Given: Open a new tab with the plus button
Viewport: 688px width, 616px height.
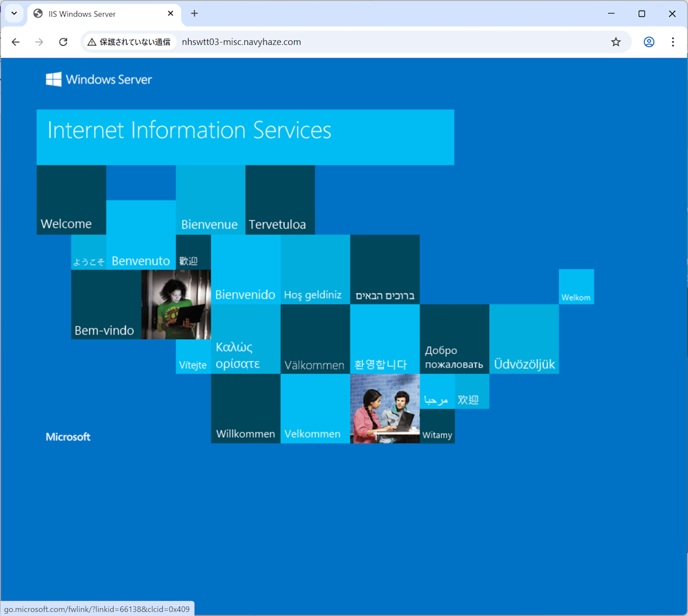Looking at the screenshot, I should click(x=194, y=13).
